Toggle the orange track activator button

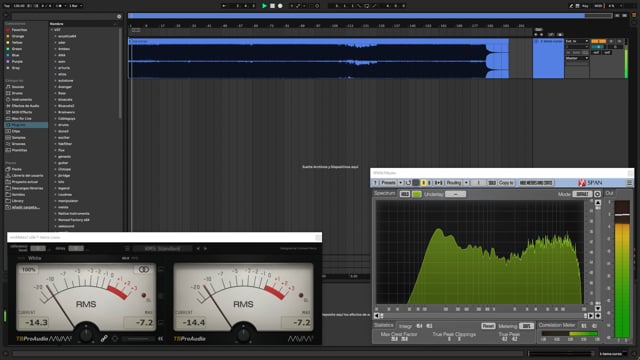click(x=598, y=41)
